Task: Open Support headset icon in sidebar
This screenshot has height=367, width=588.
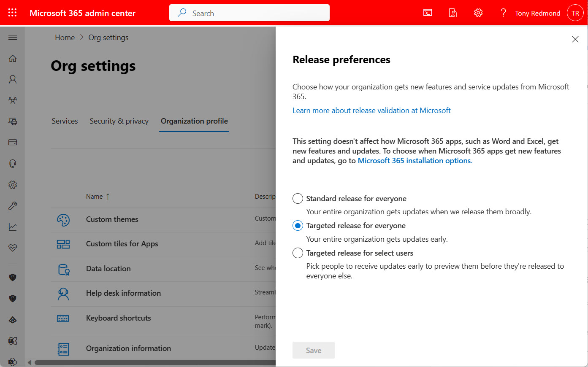Action: click(13, 164)
